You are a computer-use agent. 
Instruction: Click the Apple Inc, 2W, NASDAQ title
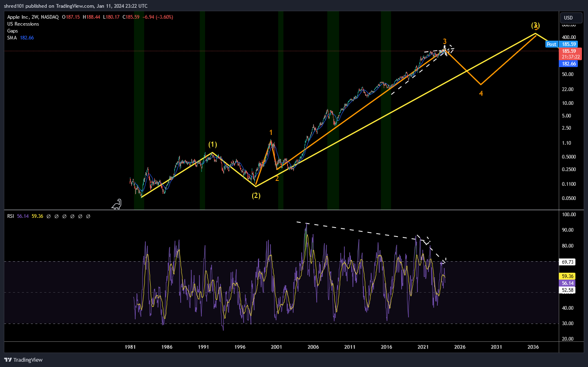point(33,17)
